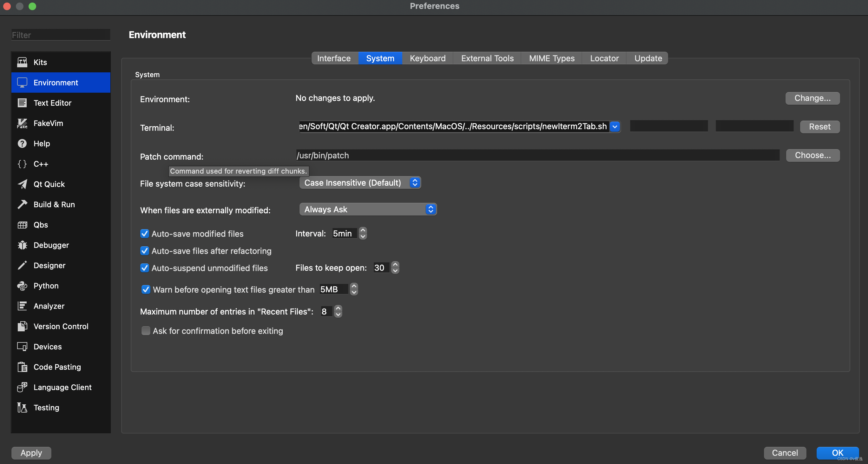Open File system case sensitivity dropdown
The height and width of the screenshot is (464, 868).
click(x=360, y=182)
